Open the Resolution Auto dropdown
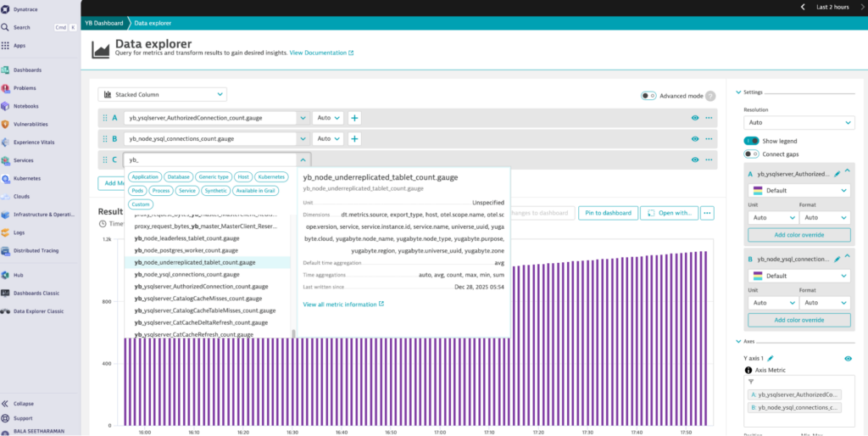Image resolution: width=868 pixels, height=436 pixels. point(798,122)
